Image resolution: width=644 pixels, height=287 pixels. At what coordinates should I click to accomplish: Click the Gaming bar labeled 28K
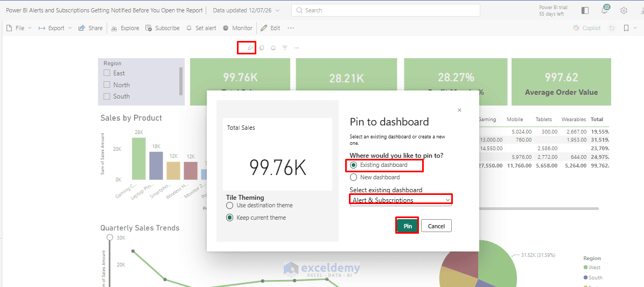[x=139, y=158]
